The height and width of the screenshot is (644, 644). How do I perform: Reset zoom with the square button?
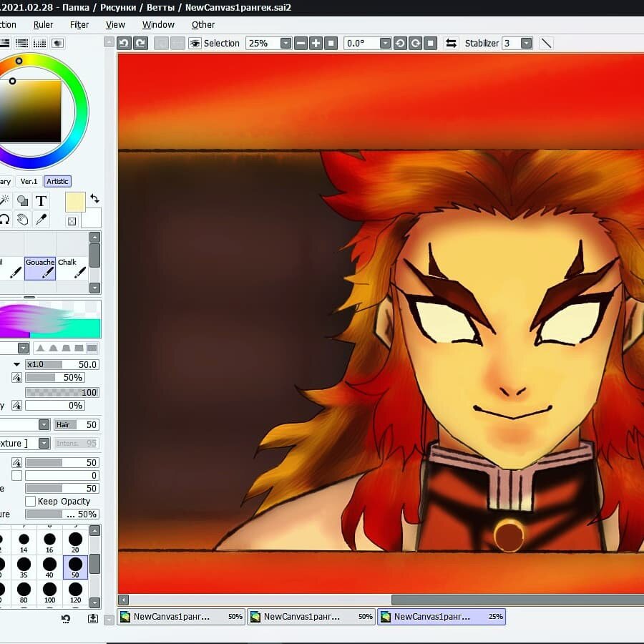coord(331,43)
